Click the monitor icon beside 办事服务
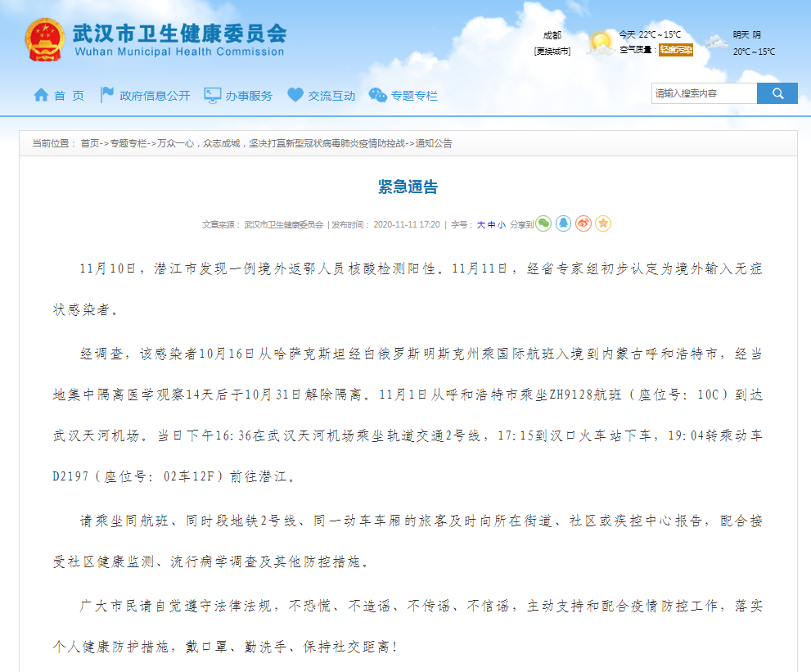The image size is (811, 672). (x=213, y=94)
